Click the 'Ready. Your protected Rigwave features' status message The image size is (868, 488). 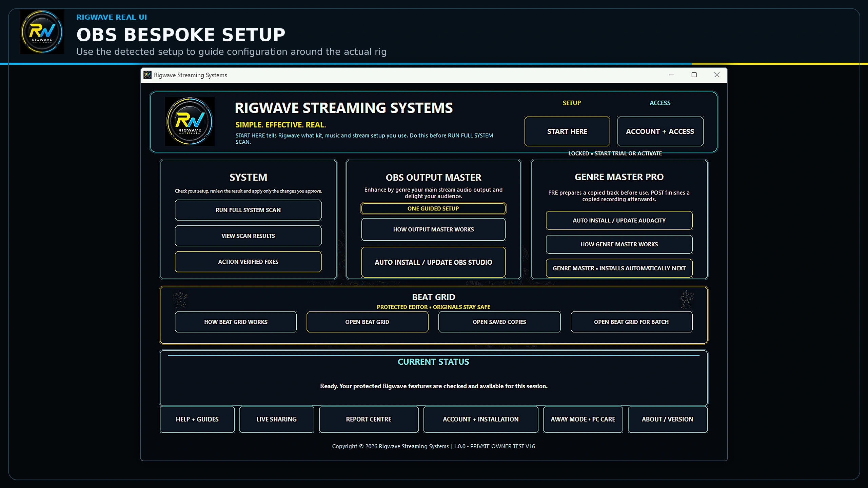[x=434, y=386]
